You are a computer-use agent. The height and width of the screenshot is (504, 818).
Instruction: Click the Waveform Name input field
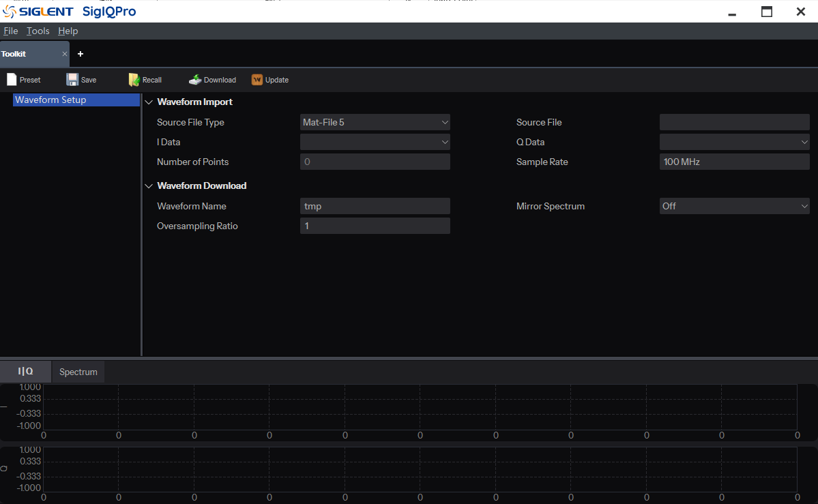[375, 206]
